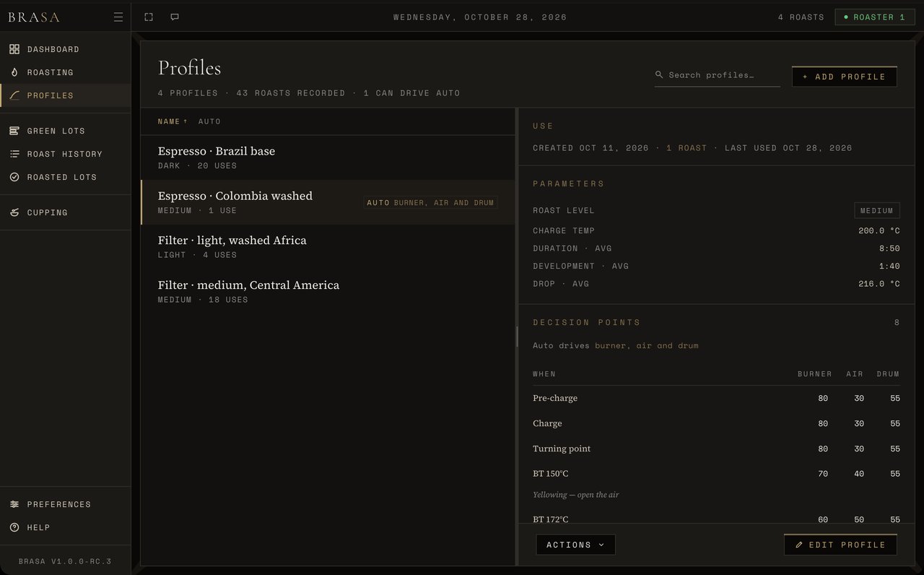Click the hamburger menu icon beside BRASA

point(118,17)
